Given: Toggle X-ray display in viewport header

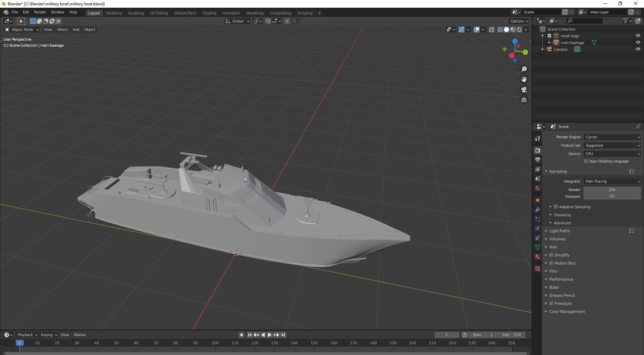Looking at the screenshot, I should (x=492, y=30).
